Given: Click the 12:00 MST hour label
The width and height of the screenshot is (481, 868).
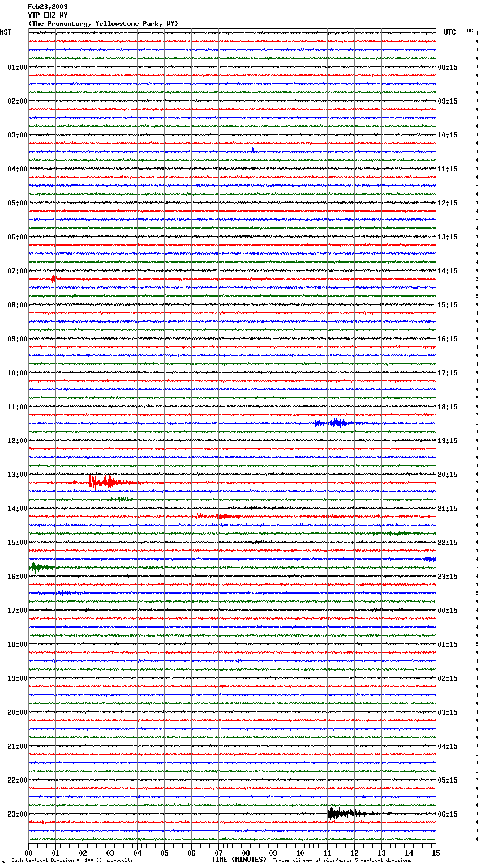Looking at the screenshot, I should click(x=17, y=441).
